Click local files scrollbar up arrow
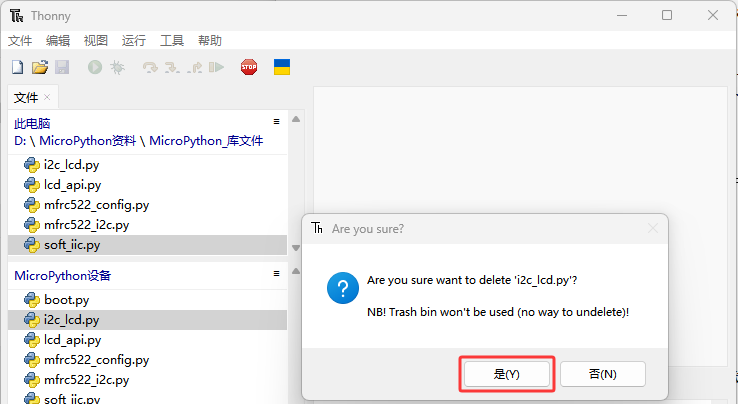 [x=296, y=119]
